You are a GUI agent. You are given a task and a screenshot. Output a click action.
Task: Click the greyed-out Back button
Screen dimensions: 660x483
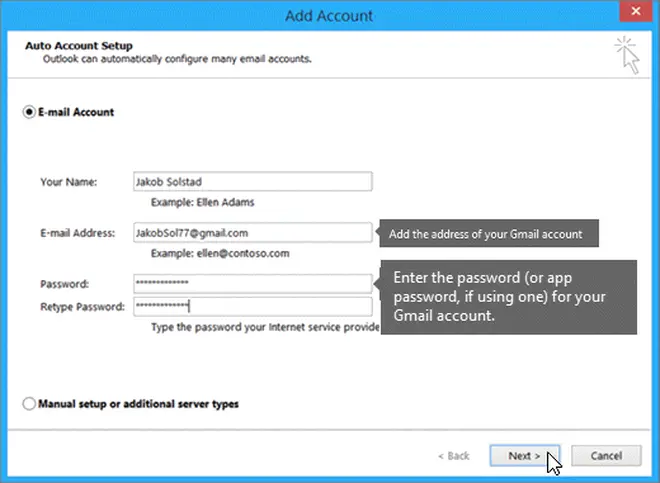pos(454,455)
